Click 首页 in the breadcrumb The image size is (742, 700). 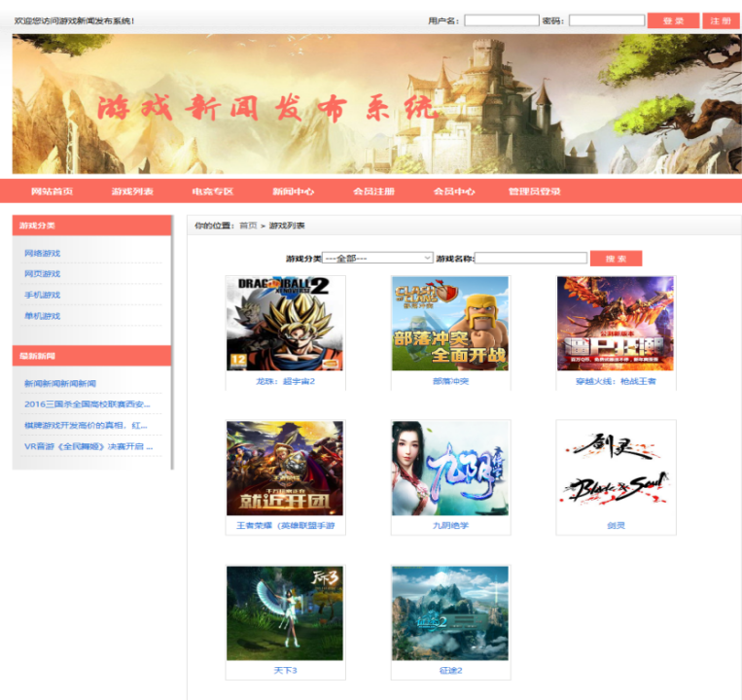[x=248, y=226]
